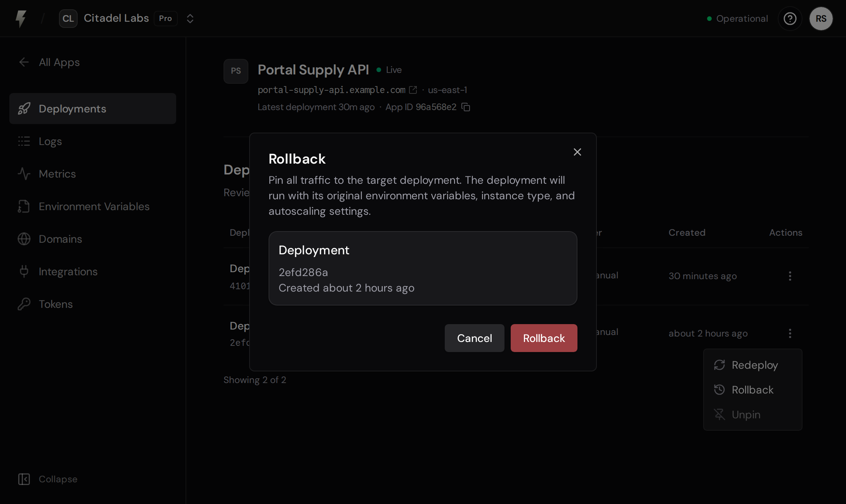Open actions menu for 30 minutes ago deployment

tap(790, 276)
